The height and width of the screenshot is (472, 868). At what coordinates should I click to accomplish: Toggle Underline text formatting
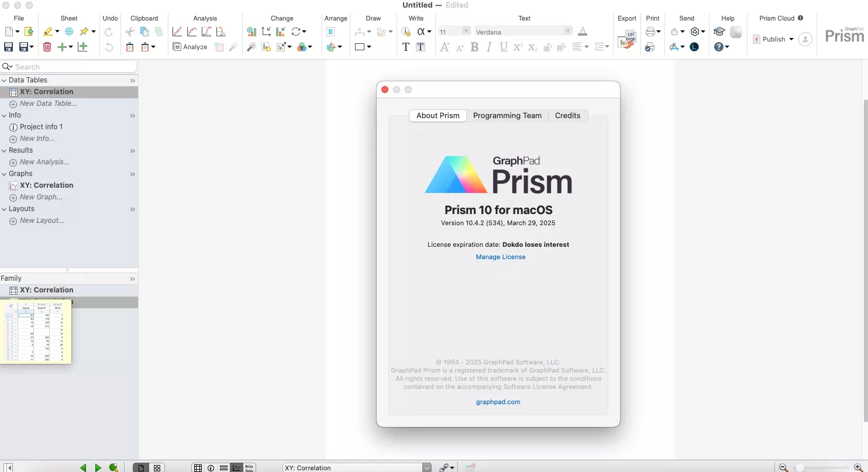pos(504,47)
